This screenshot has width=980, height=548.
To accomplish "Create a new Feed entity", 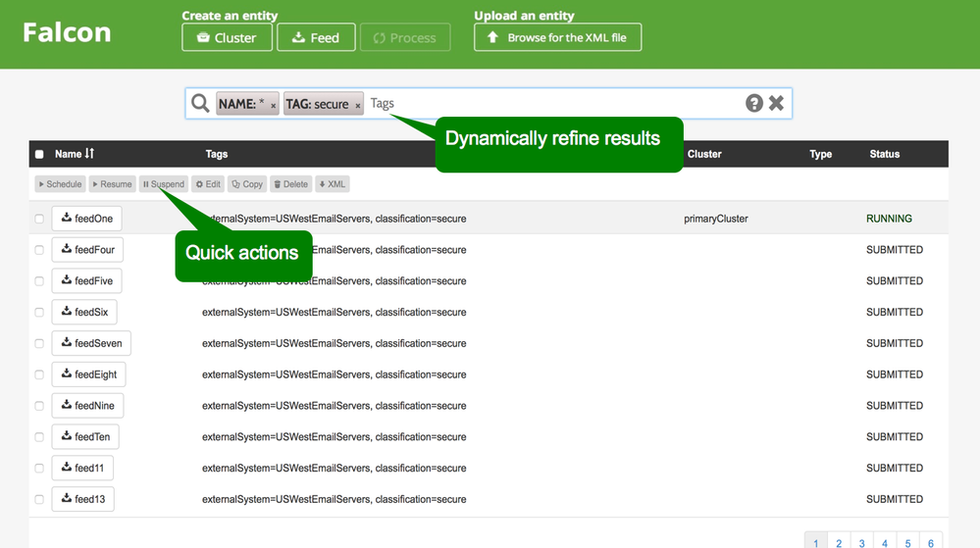I will (316, 37).
